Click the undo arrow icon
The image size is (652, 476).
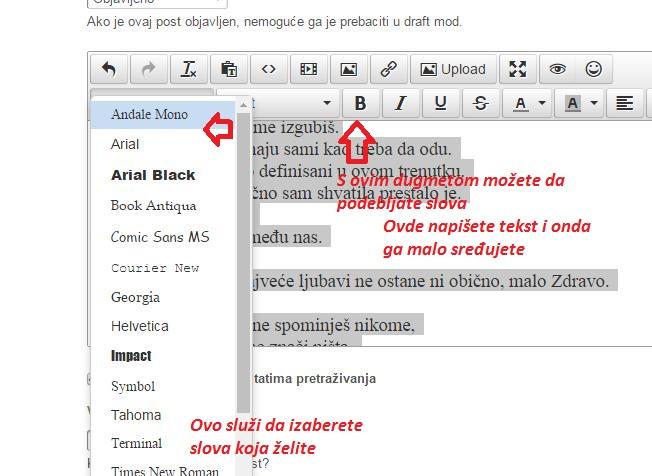coord(109,69)
